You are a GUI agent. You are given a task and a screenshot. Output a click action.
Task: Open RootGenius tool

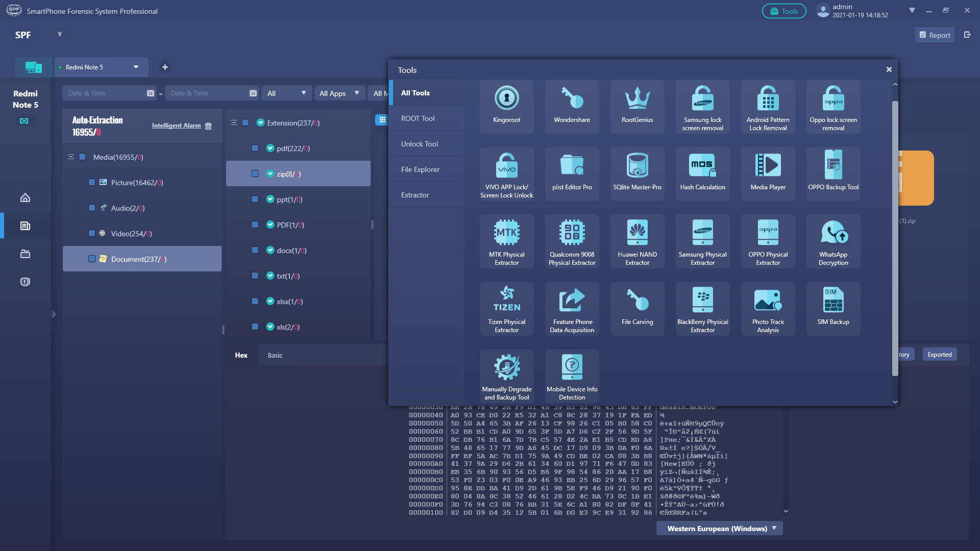pyautogui.click(x=637, y=107)
